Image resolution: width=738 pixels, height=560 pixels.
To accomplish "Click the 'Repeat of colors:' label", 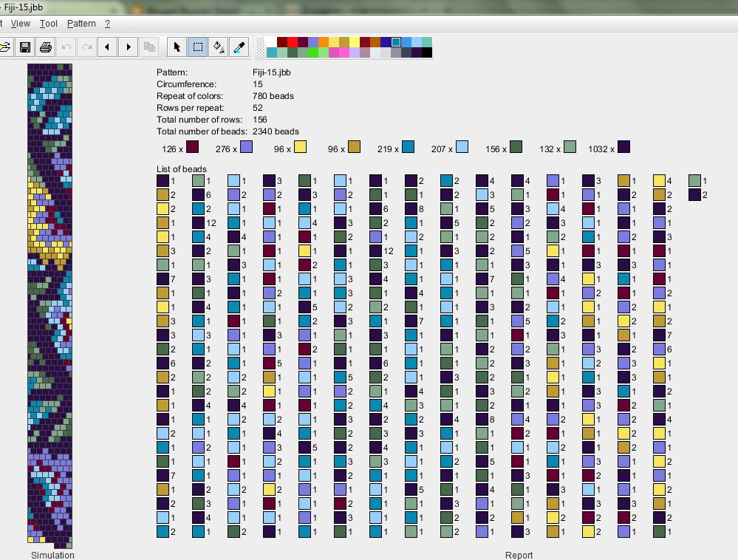I will coord(190,96).
